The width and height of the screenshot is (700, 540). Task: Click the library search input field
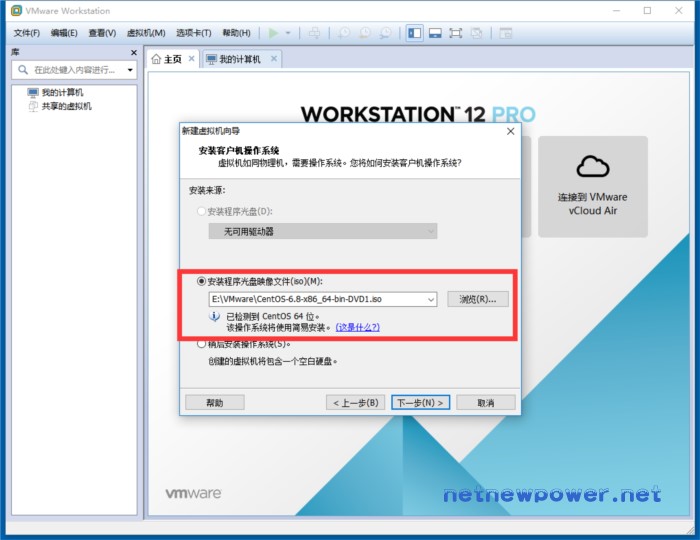pos(74,70)
